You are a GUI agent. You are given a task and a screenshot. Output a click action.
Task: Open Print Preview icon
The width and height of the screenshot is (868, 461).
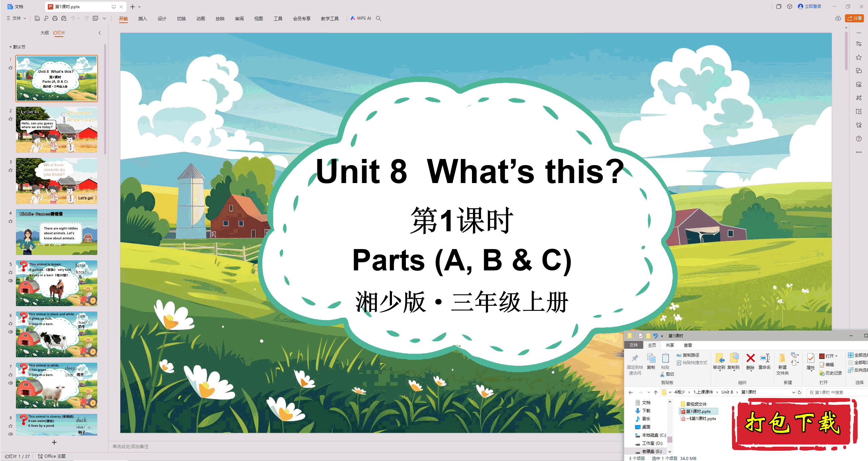pyautogui.click(x=64, y=18)
